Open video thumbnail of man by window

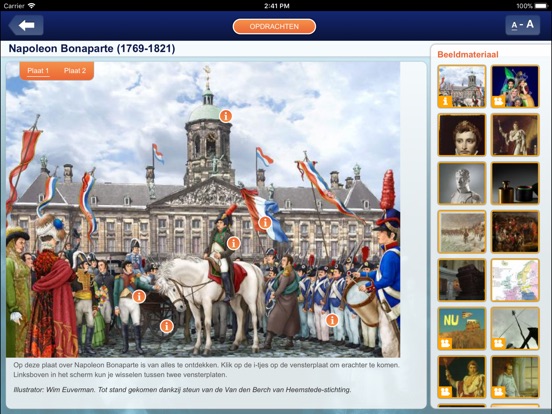pos(515,377)
